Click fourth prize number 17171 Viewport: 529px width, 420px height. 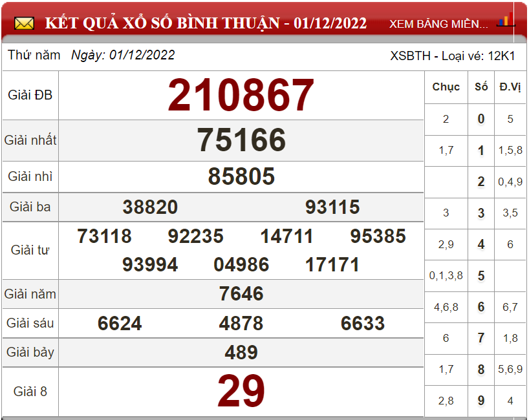click(332, 265)
